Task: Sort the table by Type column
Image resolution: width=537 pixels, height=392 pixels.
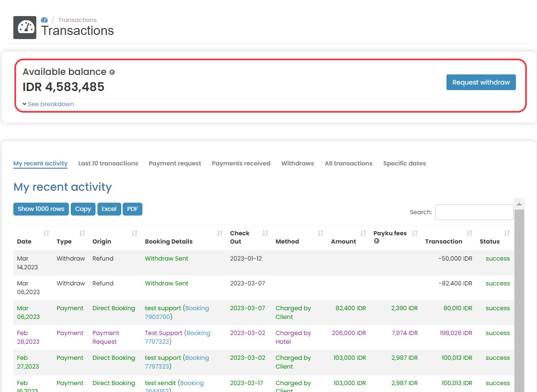Action: [82, 233]
